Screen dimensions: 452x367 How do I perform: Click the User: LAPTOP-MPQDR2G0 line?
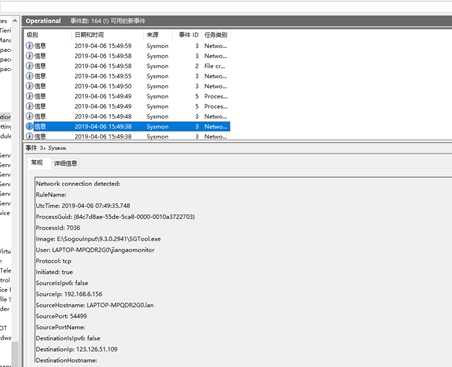click(x=95, y=250)
